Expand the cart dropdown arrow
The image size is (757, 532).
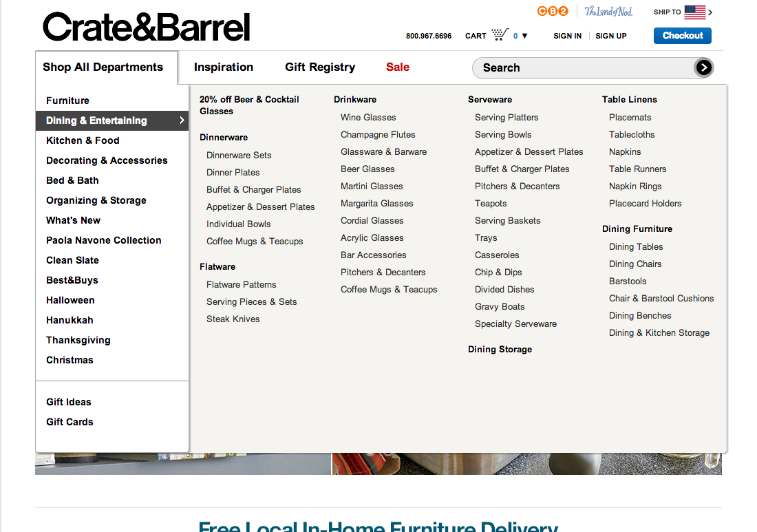tap(525, 36)
